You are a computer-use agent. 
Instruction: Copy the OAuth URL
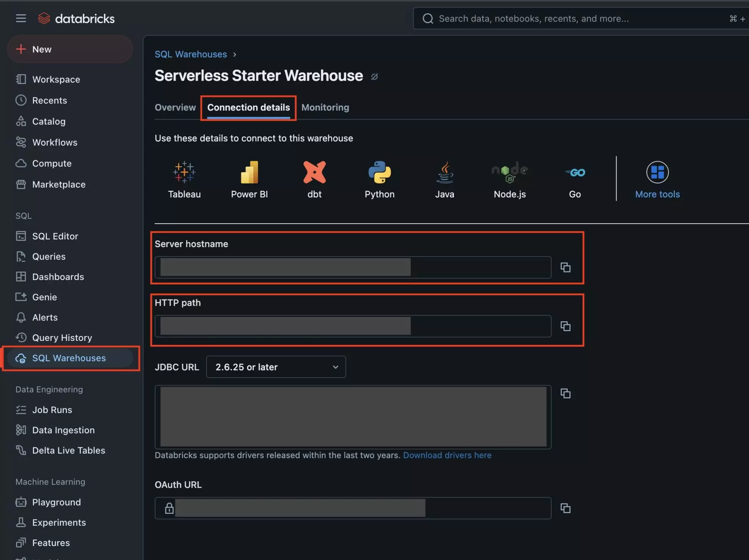[x=566, y=508]
